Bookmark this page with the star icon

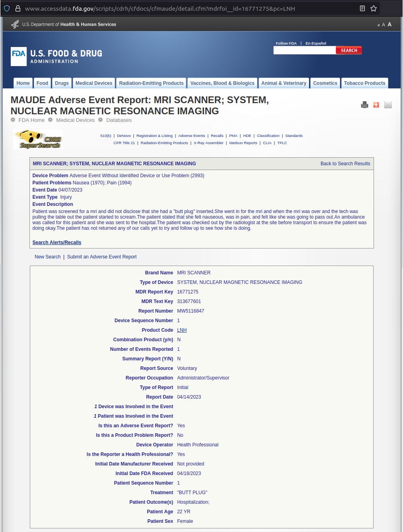(374, 8)
